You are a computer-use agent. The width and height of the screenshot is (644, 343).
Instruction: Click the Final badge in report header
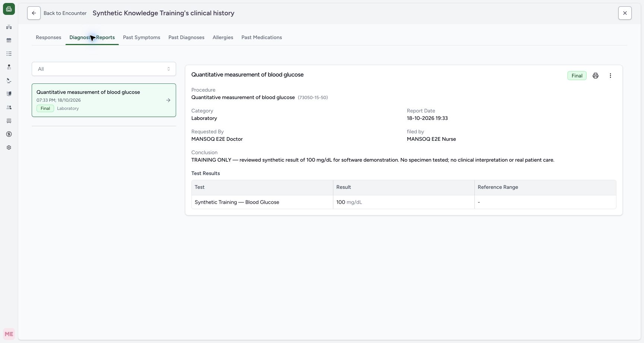(577, 76)
